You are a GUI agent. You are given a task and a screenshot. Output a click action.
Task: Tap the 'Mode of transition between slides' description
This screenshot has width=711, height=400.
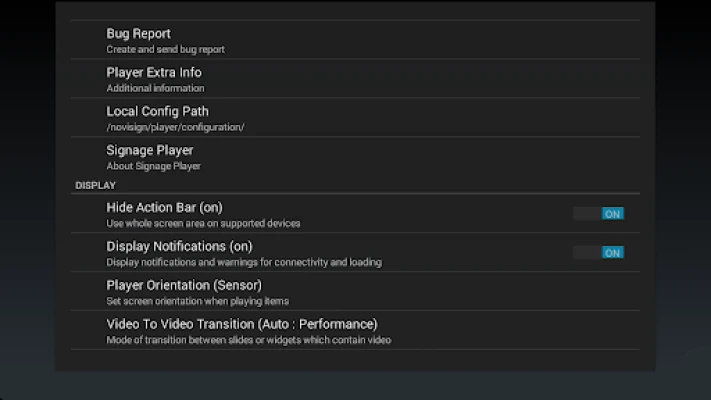pos(248,340)
